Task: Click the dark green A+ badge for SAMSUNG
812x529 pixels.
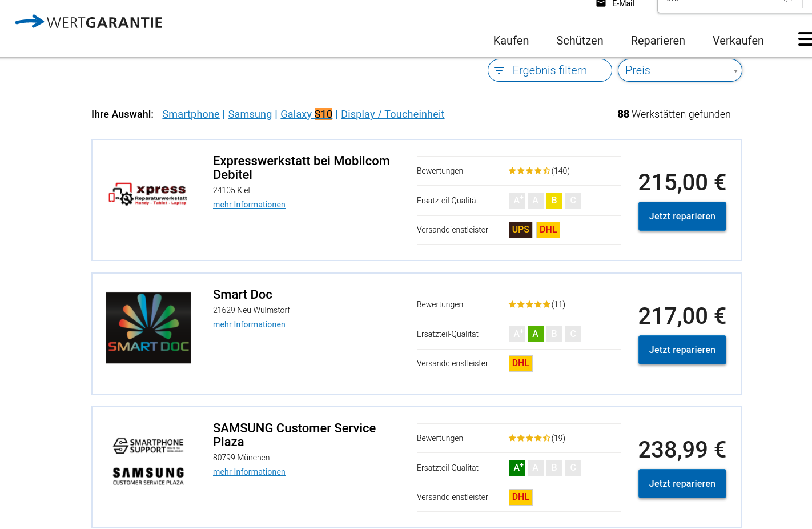Action: (x=517, y=468)
